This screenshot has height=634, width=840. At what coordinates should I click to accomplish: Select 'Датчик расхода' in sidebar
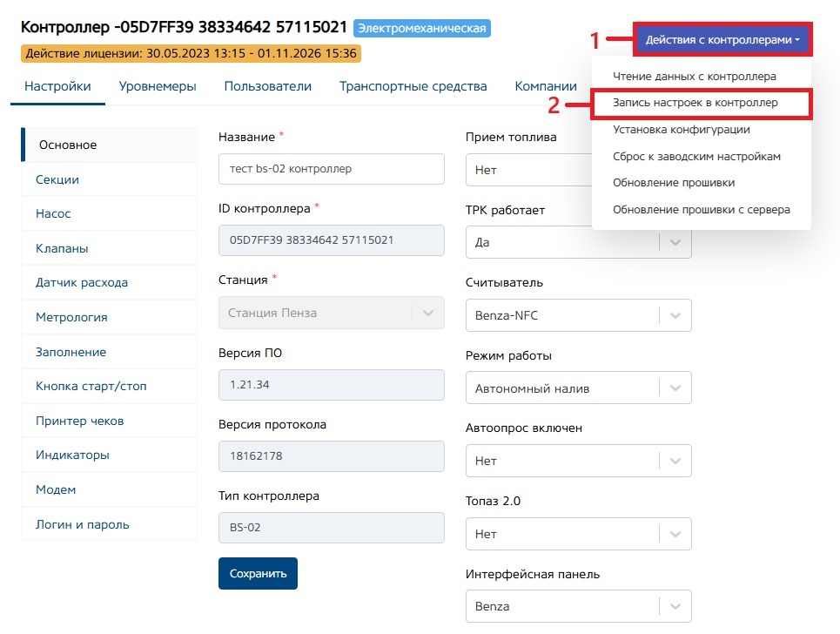[x=82, y=283]
